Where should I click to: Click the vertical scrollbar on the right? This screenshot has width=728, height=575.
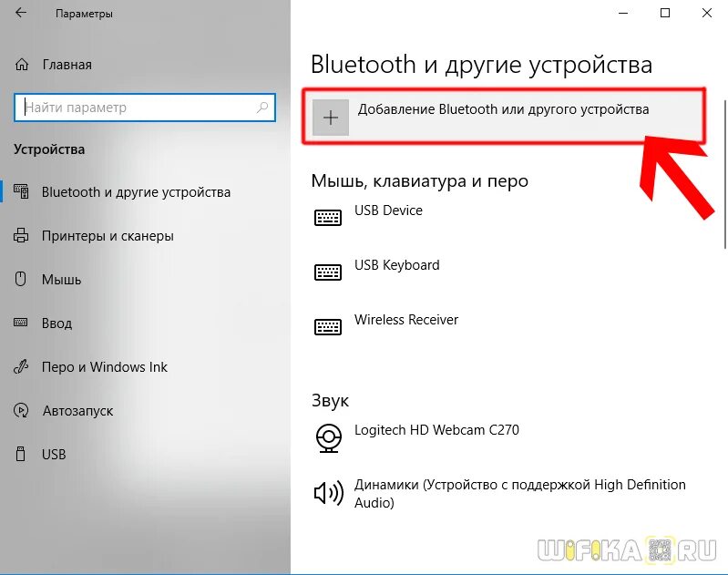[724, 174]
